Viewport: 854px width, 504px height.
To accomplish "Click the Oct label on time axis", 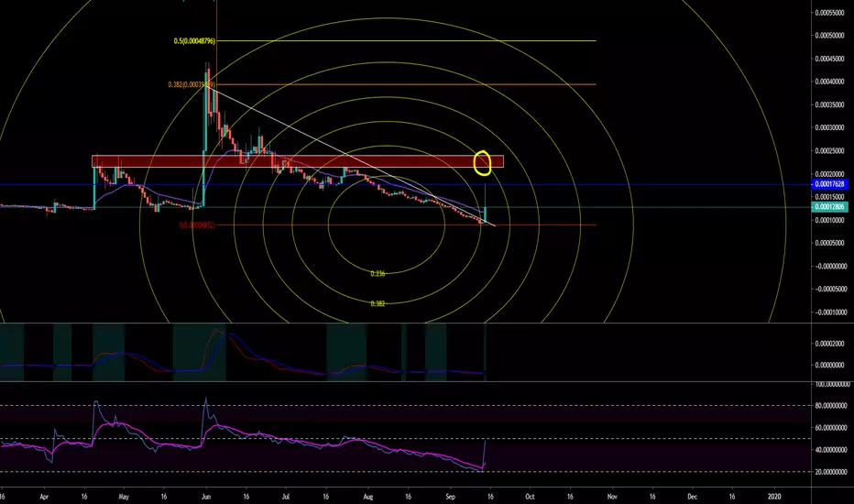I will [x=530, y=497].
